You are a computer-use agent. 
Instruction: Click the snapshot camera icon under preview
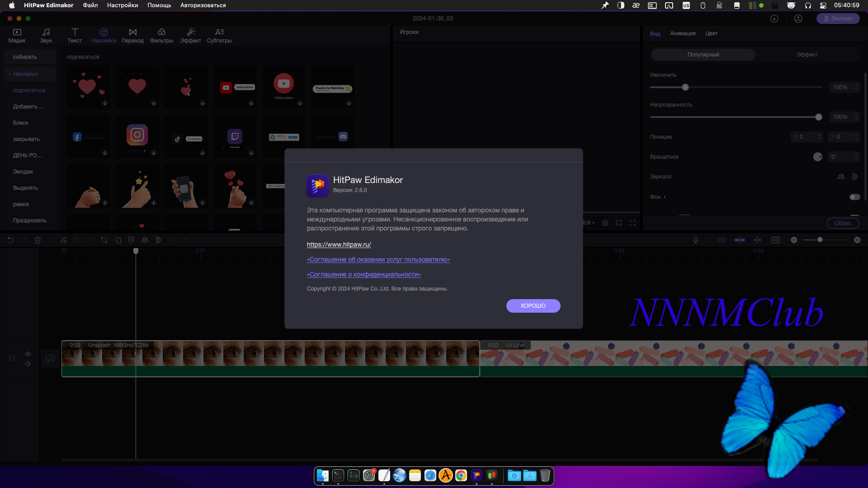(605, 223)
